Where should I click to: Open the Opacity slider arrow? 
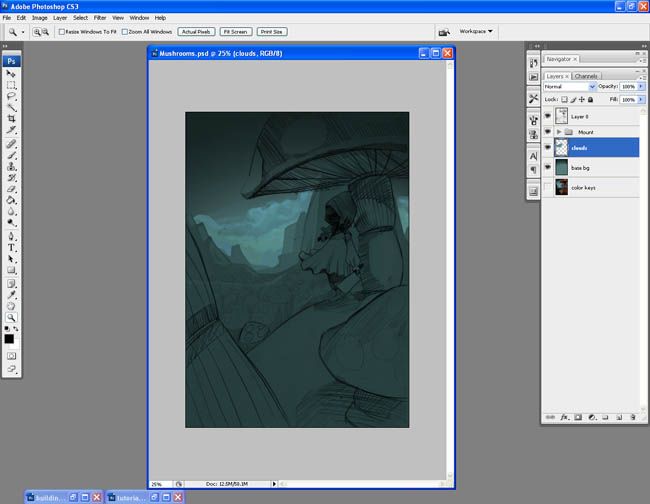[641, 87]
